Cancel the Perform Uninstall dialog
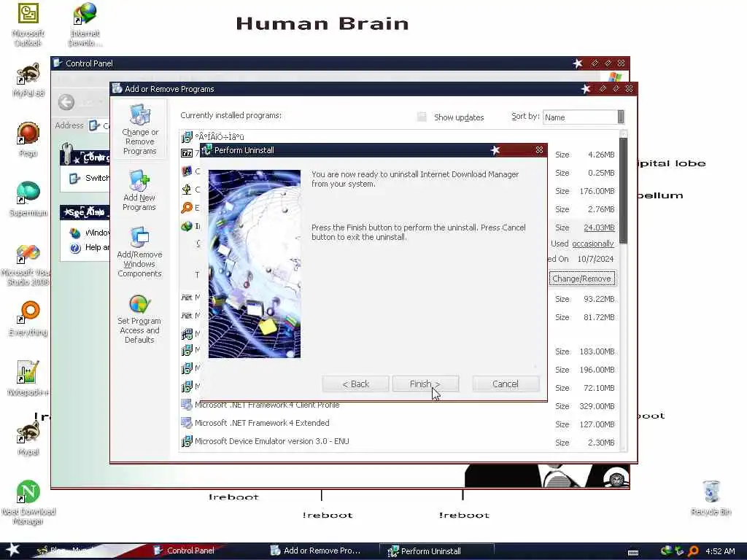The width and height of the screenshot is (747, 560). click(506, 384)
